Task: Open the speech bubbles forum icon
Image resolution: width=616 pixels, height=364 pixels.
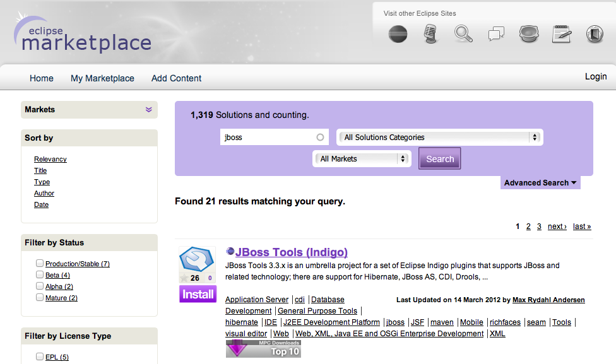Action: coord(497,33)
